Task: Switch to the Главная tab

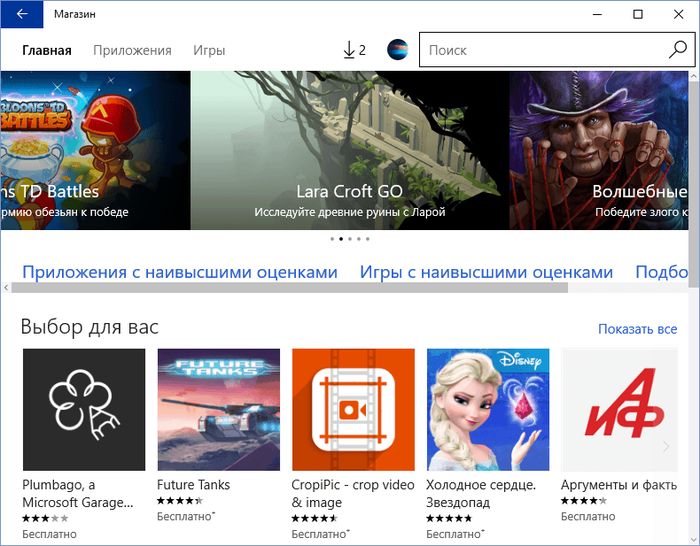Action: 47,50
